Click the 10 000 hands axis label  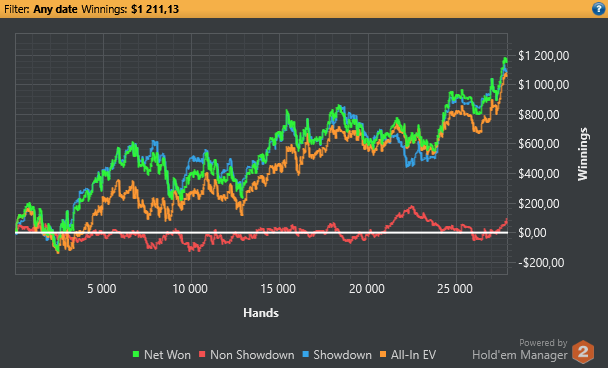pyautogui.click(x=190, y=289)
